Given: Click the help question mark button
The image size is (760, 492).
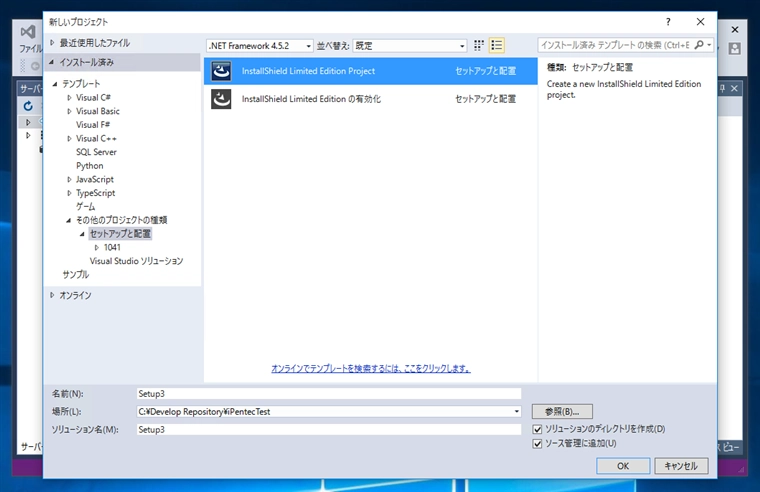Looking at the screenshot, I should pos(668,22).
